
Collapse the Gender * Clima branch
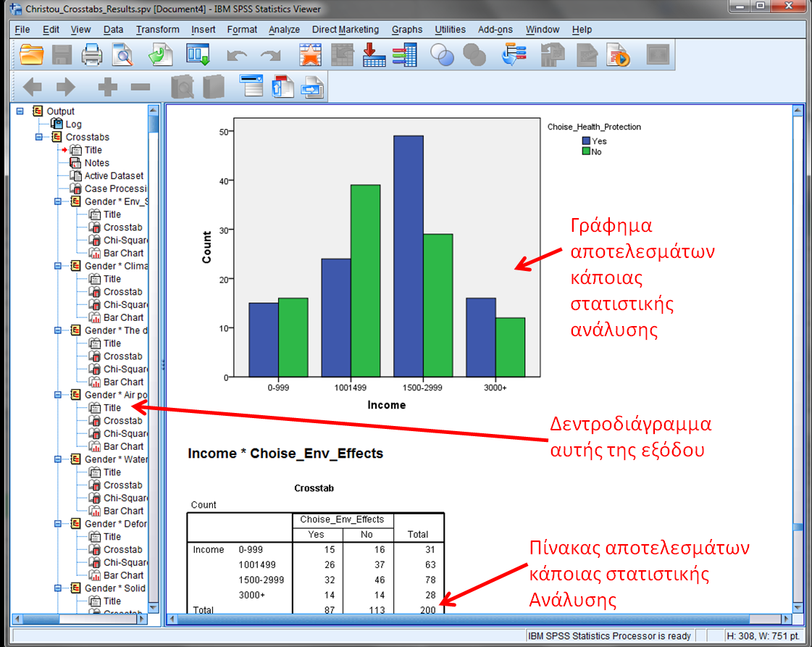pyautogui.click(x=58, y=266)
